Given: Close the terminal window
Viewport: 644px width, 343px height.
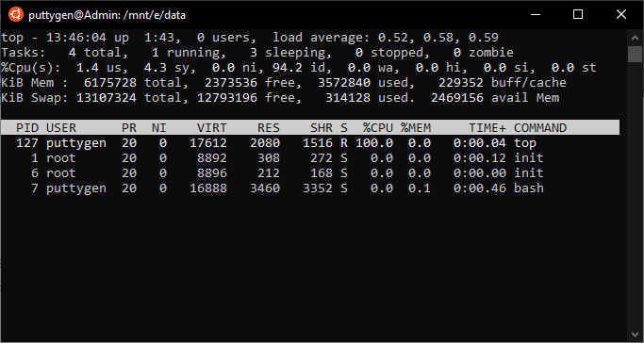Looking at the screenshot, I should 621,15.
